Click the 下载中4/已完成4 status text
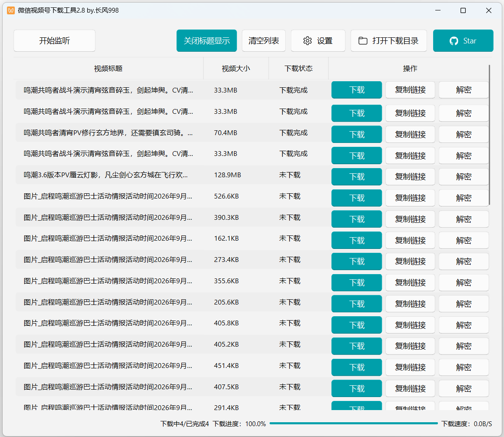 coord(184,424)
